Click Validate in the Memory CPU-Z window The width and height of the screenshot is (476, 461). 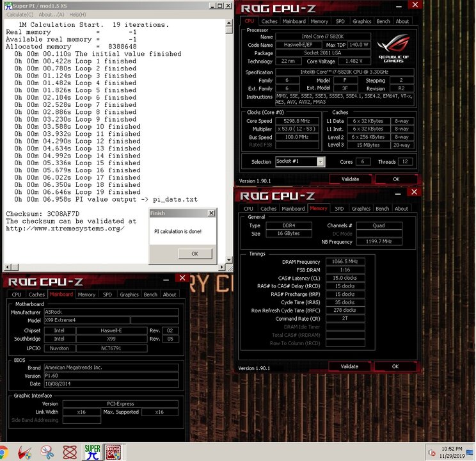tap(349, 366)
